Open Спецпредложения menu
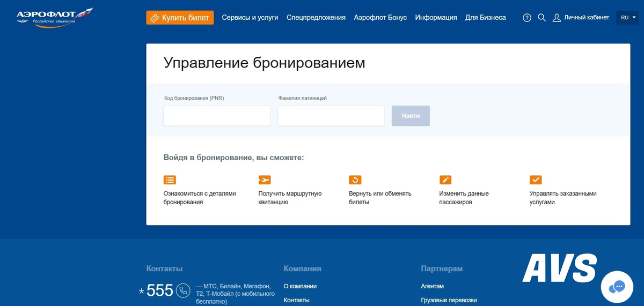The height and width of the screenshot is (306, 644). pyautogui.click(x=316, y=18)
